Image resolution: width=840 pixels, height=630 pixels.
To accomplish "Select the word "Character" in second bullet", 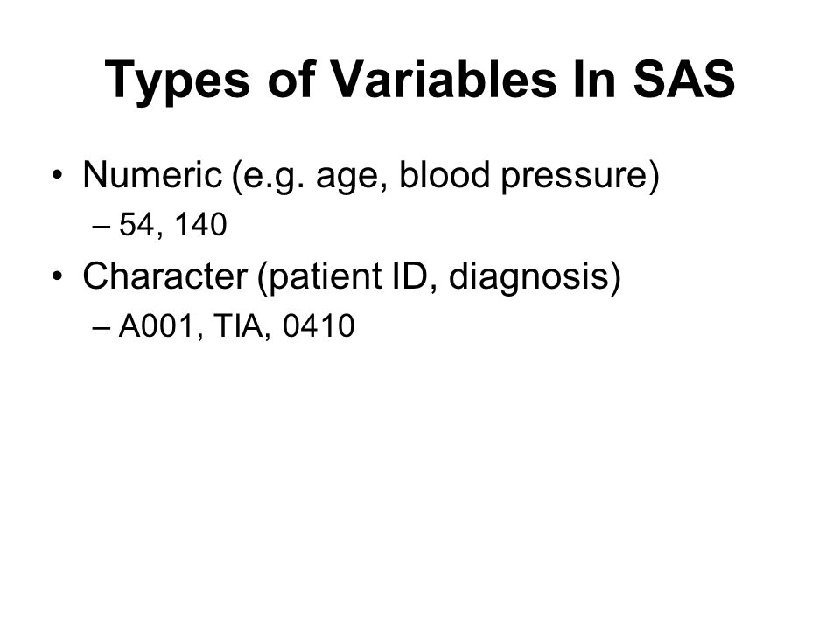I will pos(165,276).
